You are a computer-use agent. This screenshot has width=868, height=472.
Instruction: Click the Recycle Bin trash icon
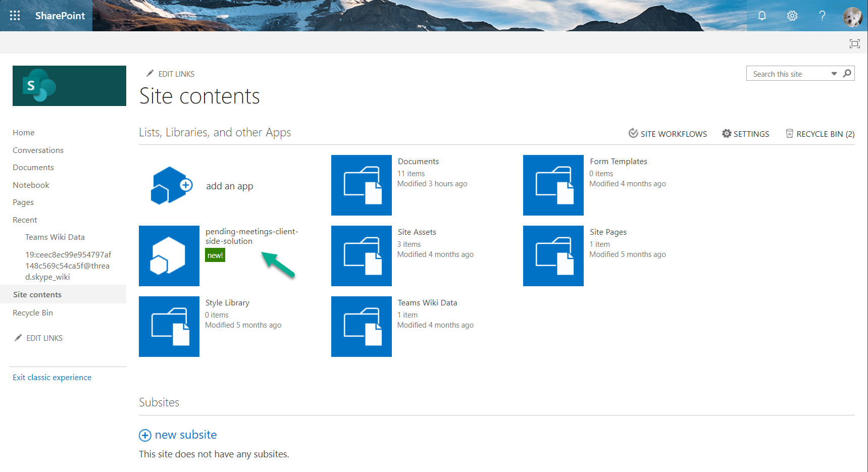point(789,133)
